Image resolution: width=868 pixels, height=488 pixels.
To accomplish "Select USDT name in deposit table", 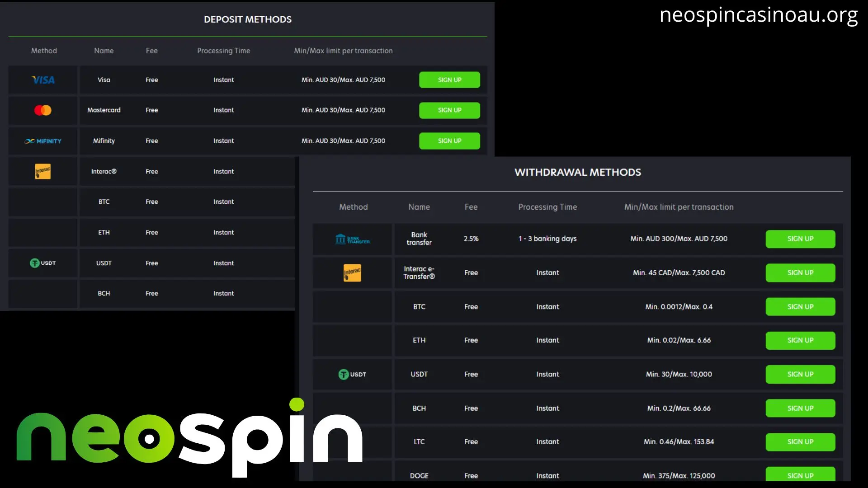I will [104, 263].
